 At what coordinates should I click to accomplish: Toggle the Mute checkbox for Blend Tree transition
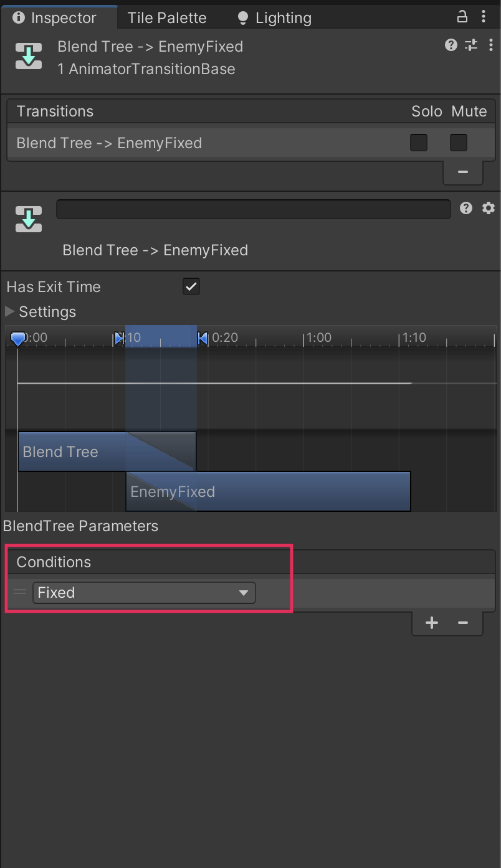pyautogui.click(x=459, y=143)
